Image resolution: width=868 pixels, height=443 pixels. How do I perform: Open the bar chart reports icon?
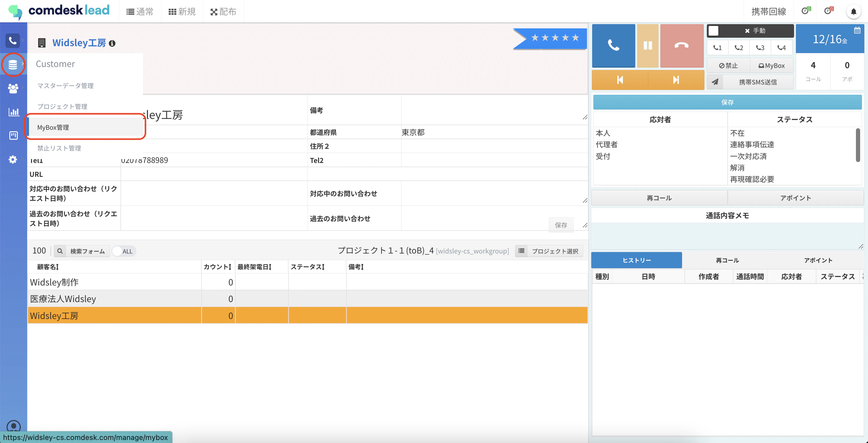tap(14, 112)
